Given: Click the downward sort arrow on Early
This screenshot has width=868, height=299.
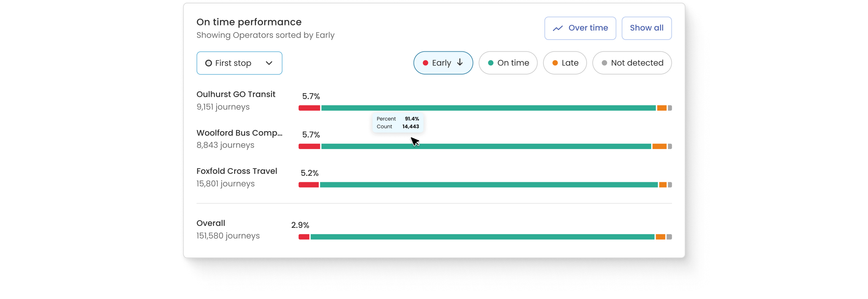Looking at the screenshot, I should click(x=460, y=62).
